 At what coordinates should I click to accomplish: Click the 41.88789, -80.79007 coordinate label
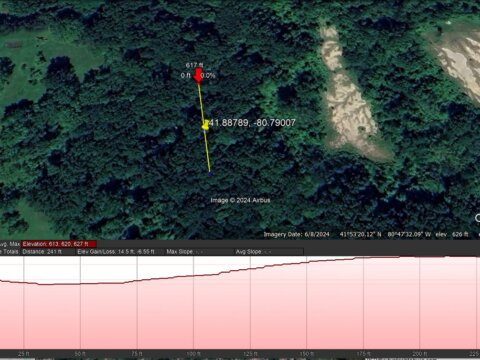click(252, 123)
